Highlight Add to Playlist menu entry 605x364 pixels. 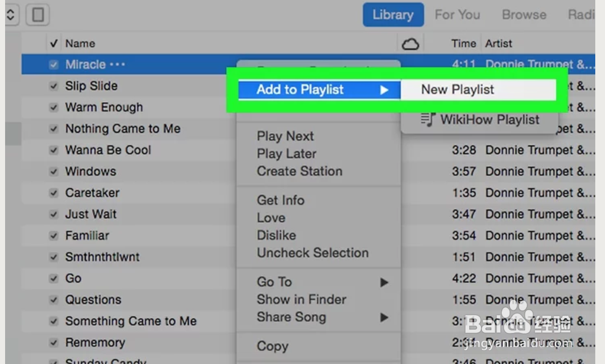(319, 90)
